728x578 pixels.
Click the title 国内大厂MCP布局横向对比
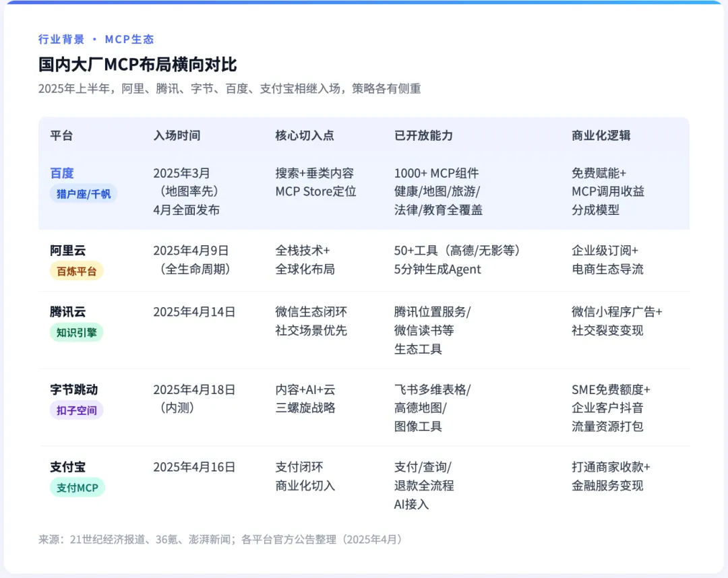pos(138,65)
